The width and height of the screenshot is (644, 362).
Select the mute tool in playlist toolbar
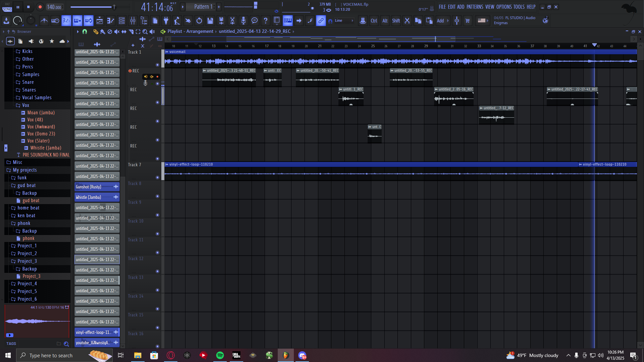click(117, 32)
